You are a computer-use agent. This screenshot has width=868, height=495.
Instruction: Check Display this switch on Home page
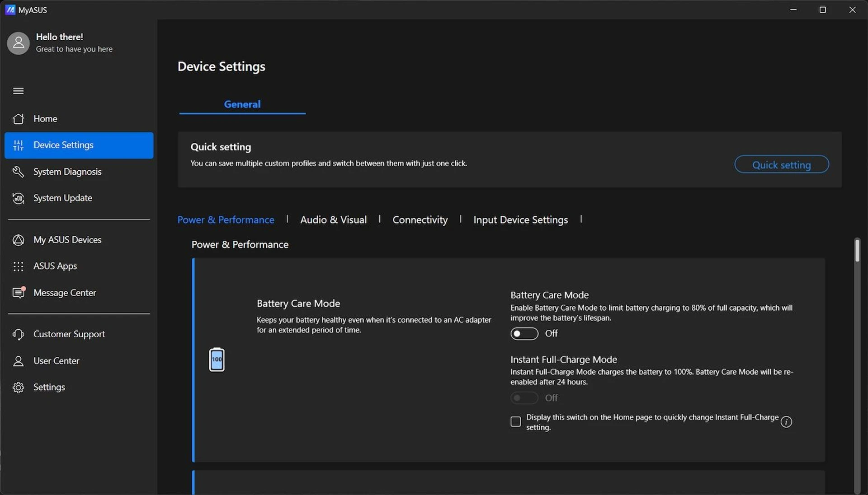tap(515, 422)
